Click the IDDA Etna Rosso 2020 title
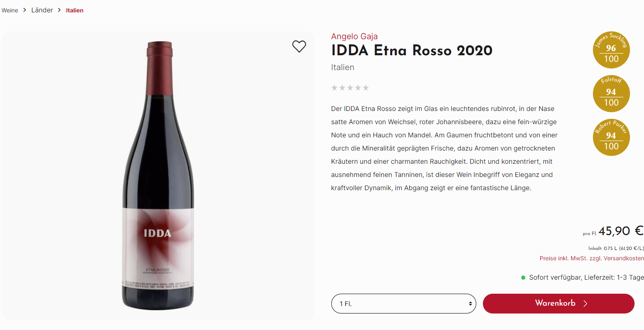This screenshot has height=330, width=644. pos(412,50)
